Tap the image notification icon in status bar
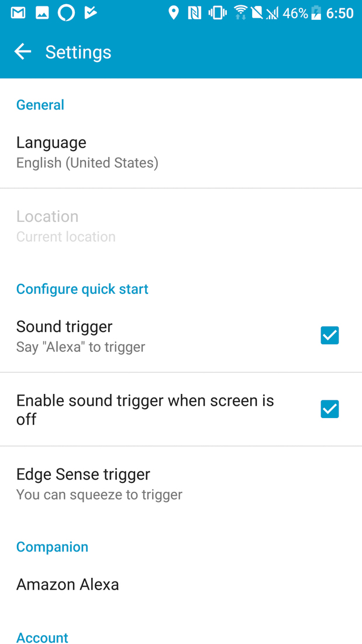Image resolution: width=362 pixels, height=644 pixels. tap(42, 13)
